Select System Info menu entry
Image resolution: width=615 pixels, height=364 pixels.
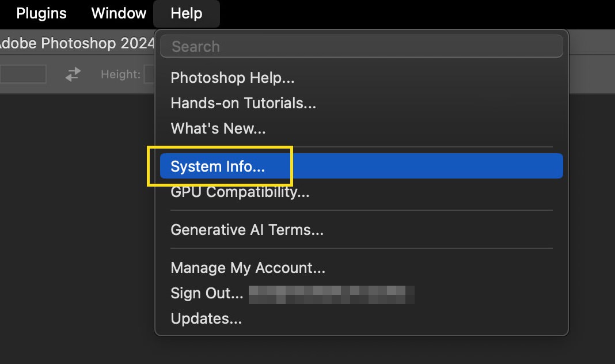[x=218, y=166]
